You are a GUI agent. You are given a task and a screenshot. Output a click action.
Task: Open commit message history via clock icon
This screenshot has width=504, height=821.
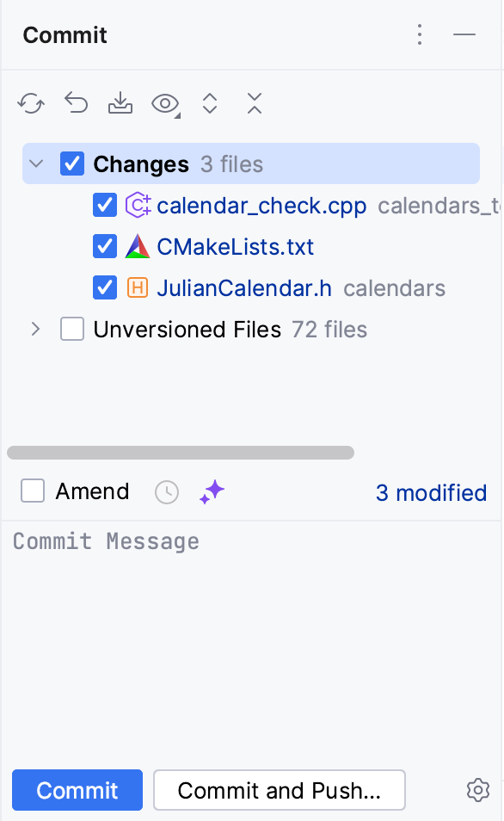pos(167,491)
